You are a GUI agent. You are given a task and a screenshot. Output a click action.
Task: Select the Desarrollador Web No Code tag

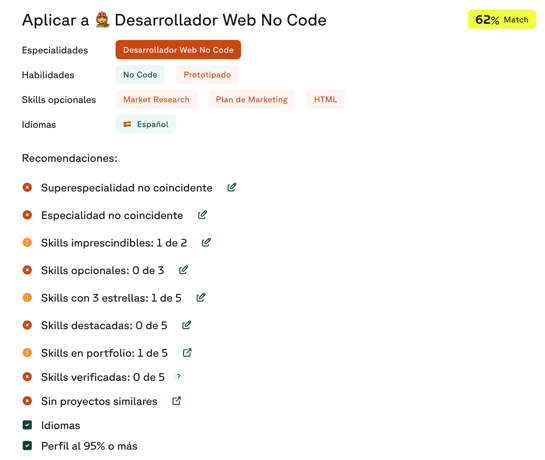(178, 50)
